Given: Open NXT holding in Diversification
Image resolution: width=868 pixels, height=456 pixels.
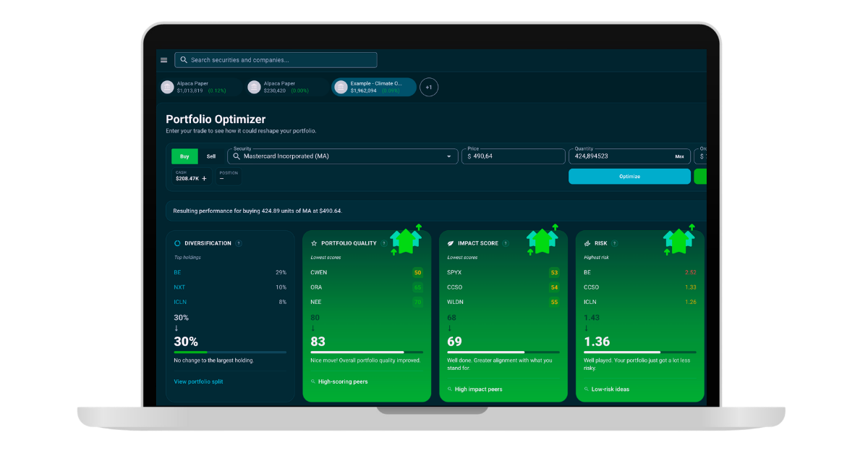Looking at the screenshot, I should click(179, 287).
